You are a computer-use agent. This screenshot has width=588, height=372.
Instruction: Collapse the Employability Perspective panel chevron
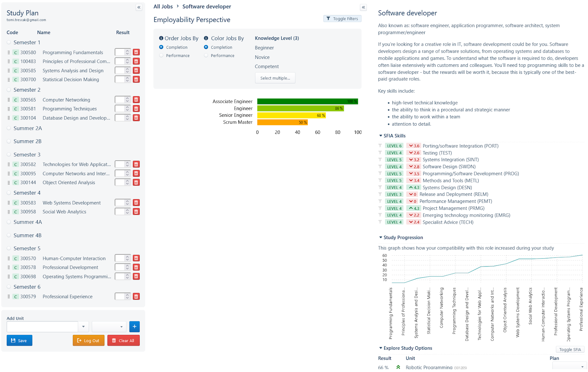click(364, 7)
